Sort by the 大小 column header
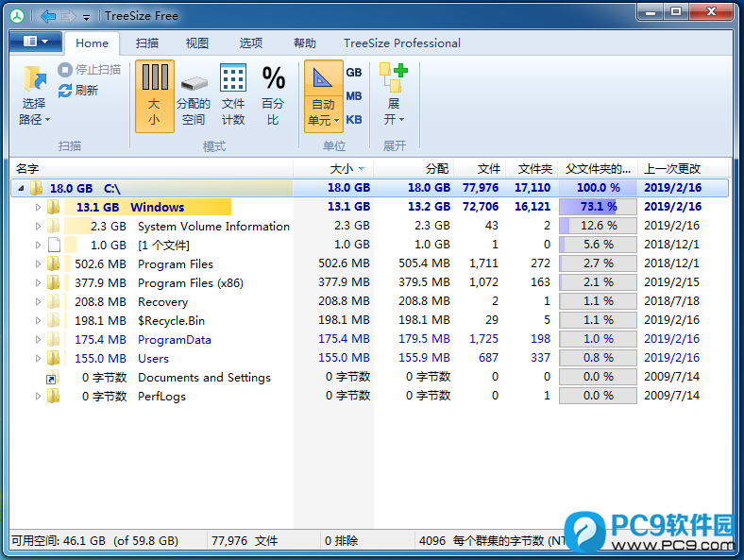744x560 pixels. point(333,168)
